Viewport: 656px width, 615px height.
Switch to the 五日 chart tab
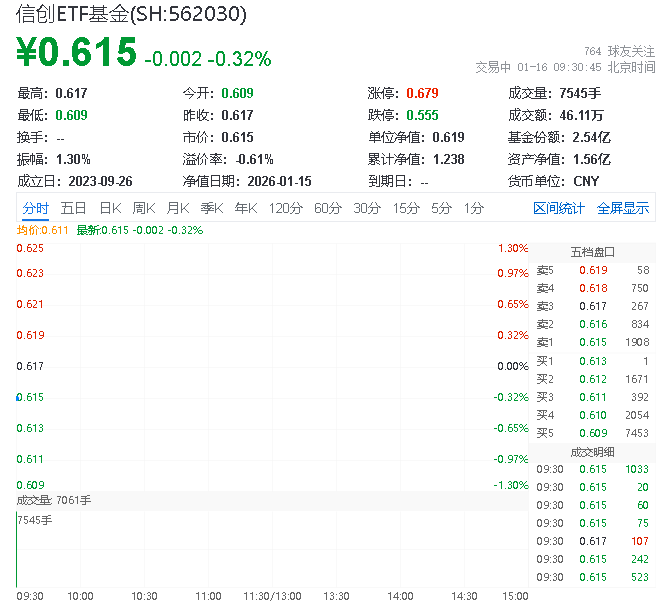(x=73, y=208)
